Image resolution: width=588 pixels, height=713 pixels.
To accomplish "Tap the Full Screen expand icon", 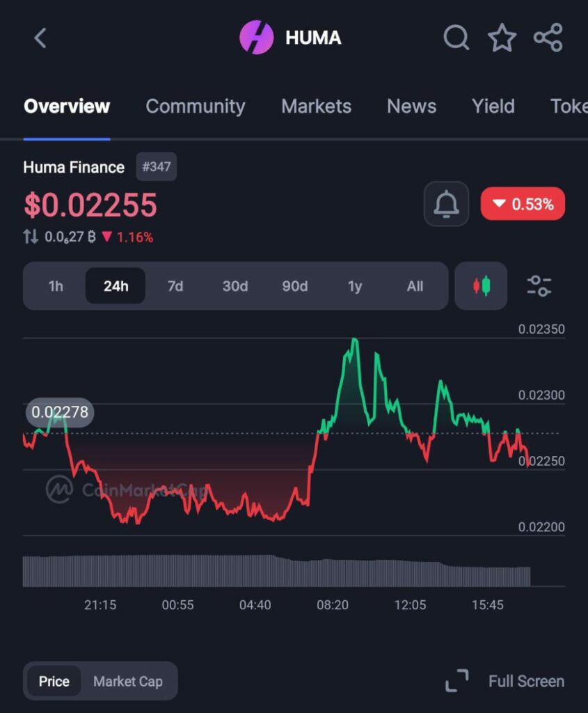I will pyautogui.click(x=456, y=681).
